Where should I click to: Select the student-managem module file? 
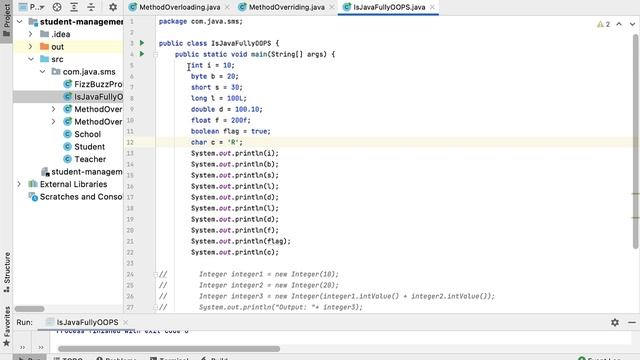point(82,172)
